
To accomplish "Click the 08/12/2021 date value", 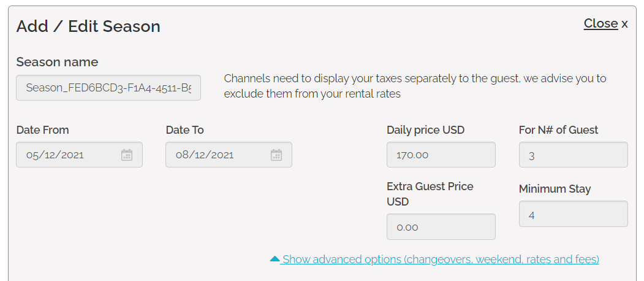I will coord(205,155).
